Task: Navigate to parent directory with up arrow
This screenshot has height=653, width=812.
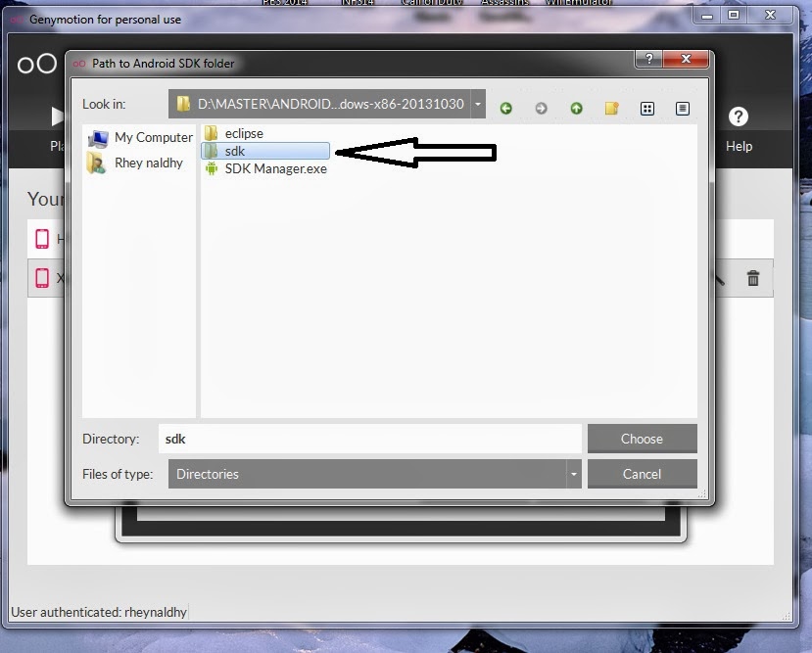Action: coord(576,108)
